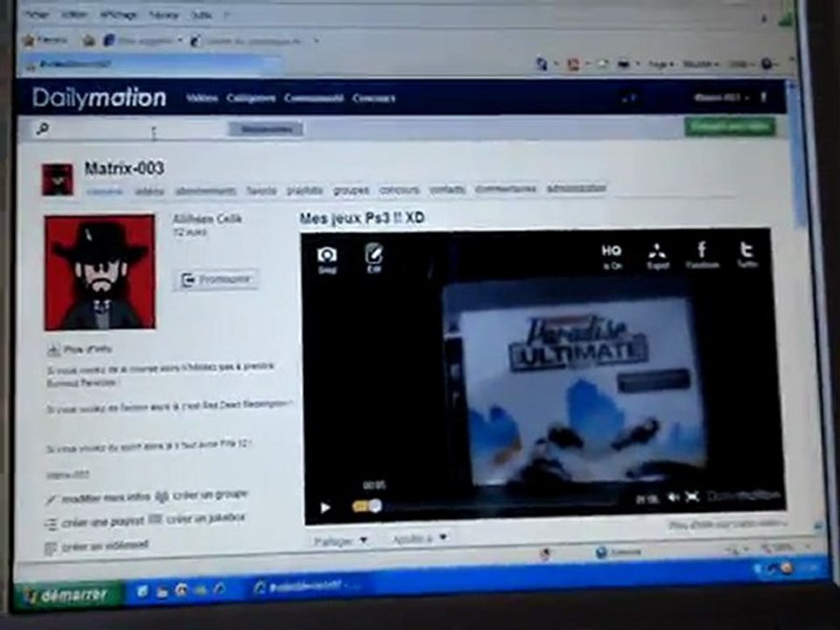Click the Export icon in player
Screen dimensions: 840x630
[657, 255]
